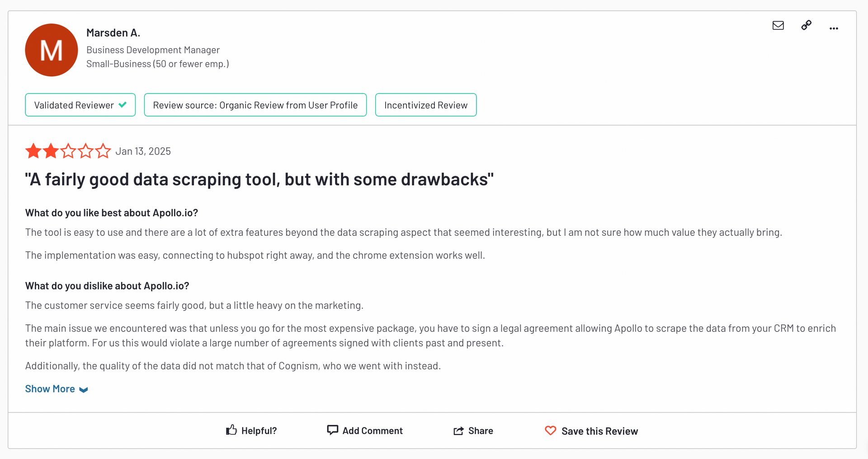
Task: Click Small-Business (50 or fewer emp.) text
Action: pos(158,64)
